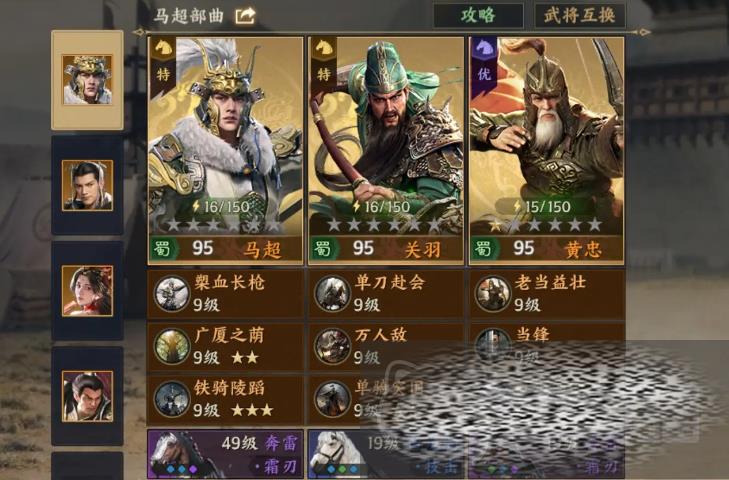
Task: Tap the 铁骑陵蹈 skill icon
Action: pos(172,399)
